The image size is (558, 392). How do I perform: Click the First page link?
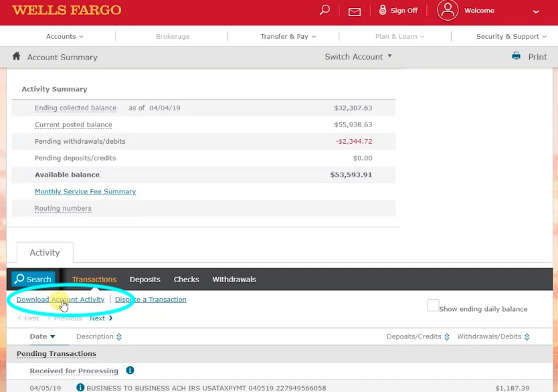pyautogui.click(x=28, y=318)
